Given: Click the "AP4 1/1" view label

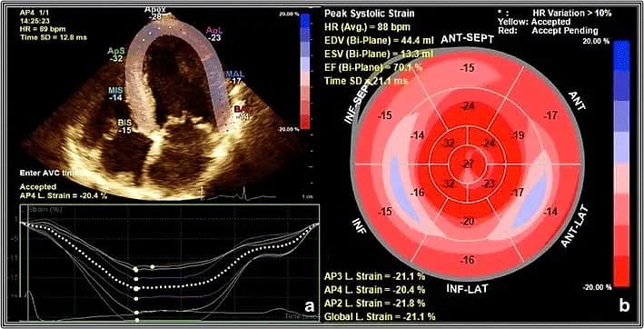Looking at the screenshot, I should coord(35,13).
